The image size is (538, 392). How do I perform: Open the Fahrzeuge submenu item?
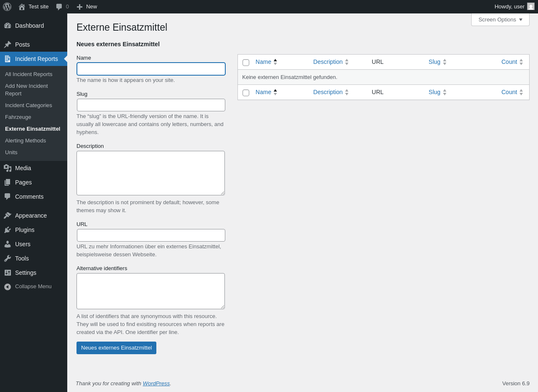click(18, 117)
